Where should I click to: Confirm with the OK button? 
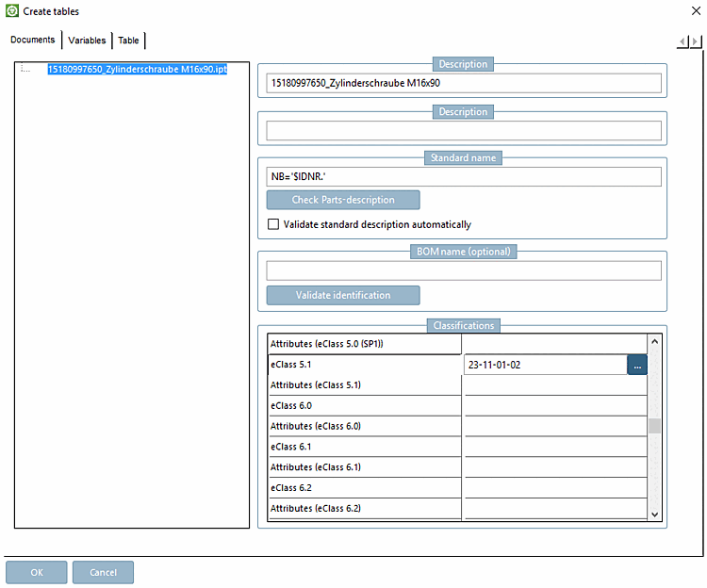[37, 572]
